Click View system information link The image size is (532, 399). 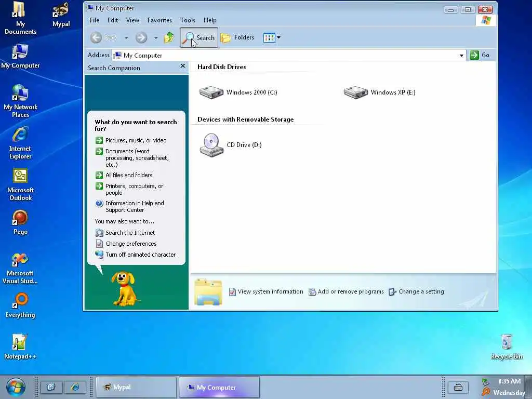pos(270,291)
